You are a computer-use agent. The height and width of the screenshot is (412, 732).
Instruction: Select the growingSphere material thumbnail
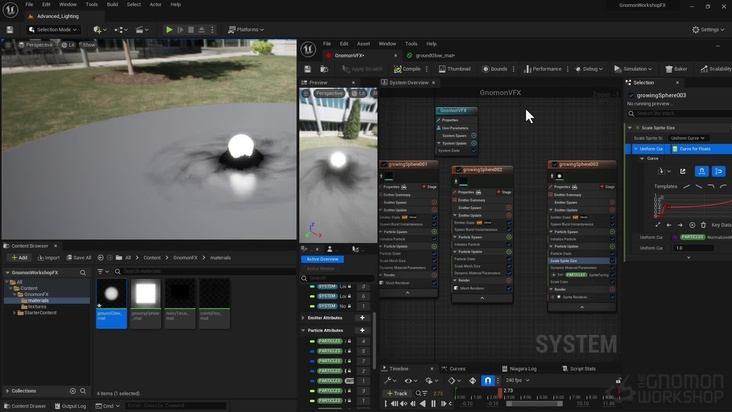click(146, 292)
